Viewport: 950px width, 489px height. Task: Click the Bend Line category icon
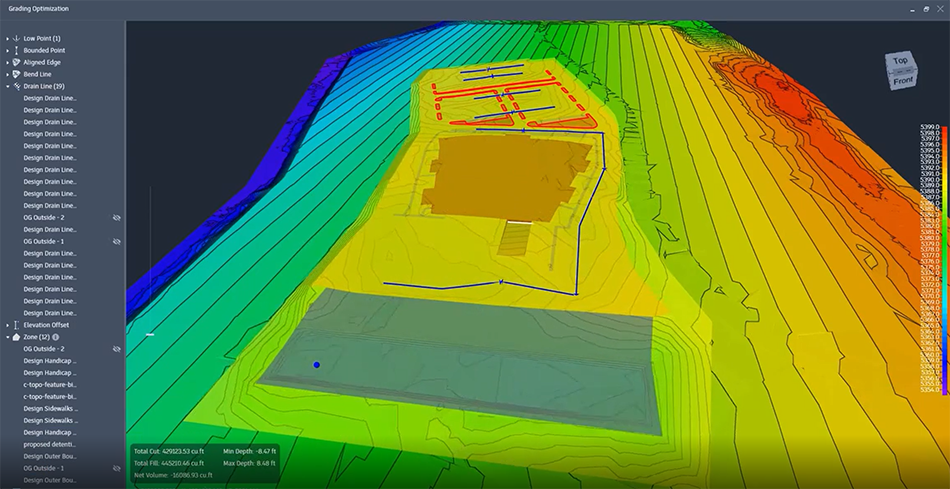click(16, 74)
